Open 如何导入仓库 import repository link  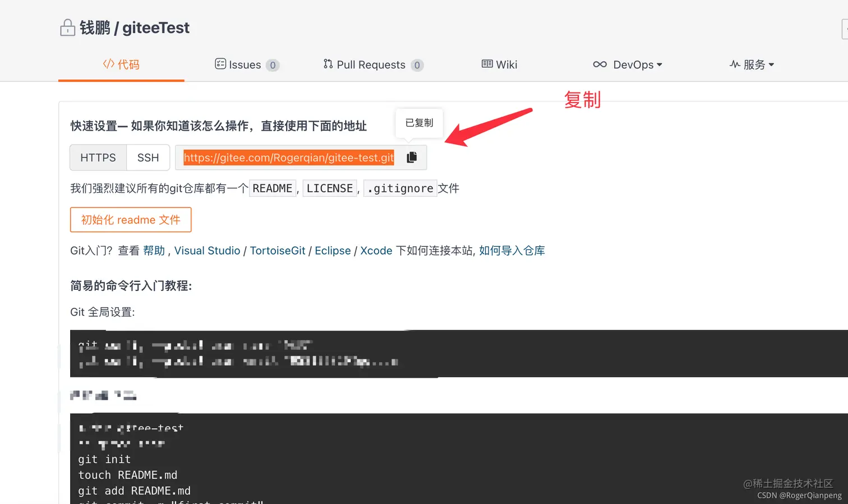[x=512, y=251]
